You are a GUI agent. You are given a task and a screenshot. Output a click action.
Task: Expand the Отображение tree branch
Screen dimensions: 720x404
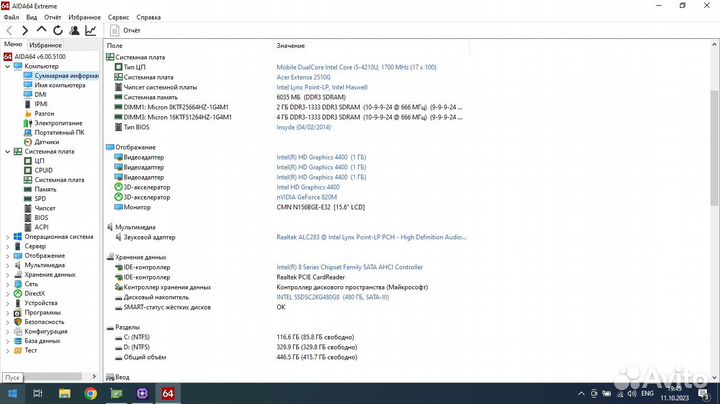tap(7, 256)
